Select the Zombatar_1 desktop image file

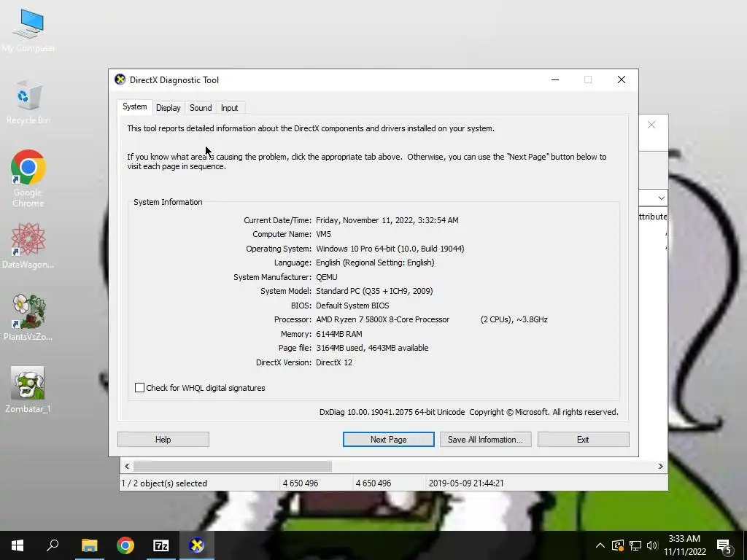point(28,389)
